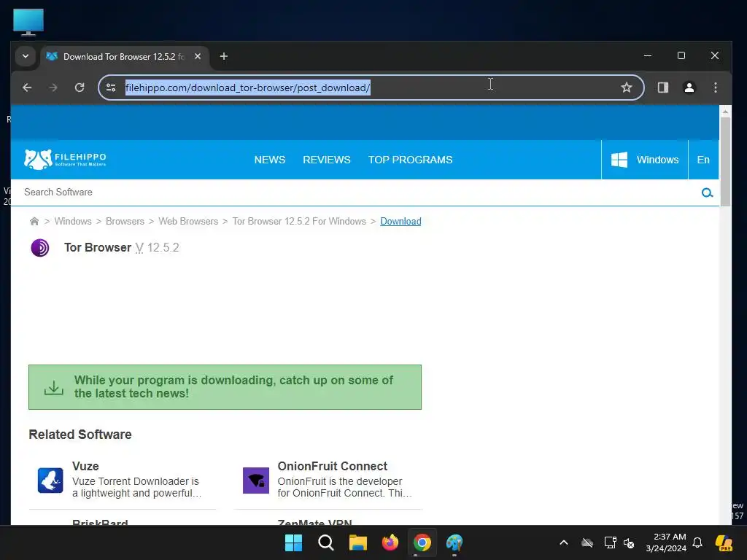Open the REVIEWS menu item
The height and width of the screenshot is (560, 747).
pyautogui.click(x=327, y=160)
